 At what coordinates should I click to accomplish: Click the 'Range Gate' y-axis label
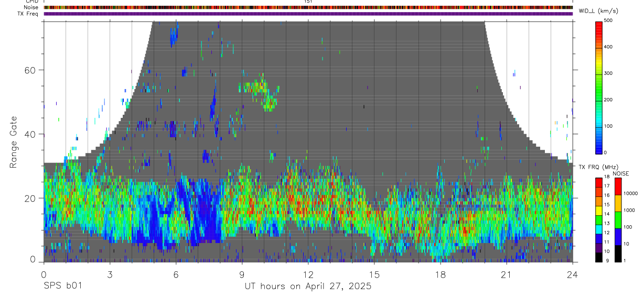pyautogui.click(x=13, y=142)
